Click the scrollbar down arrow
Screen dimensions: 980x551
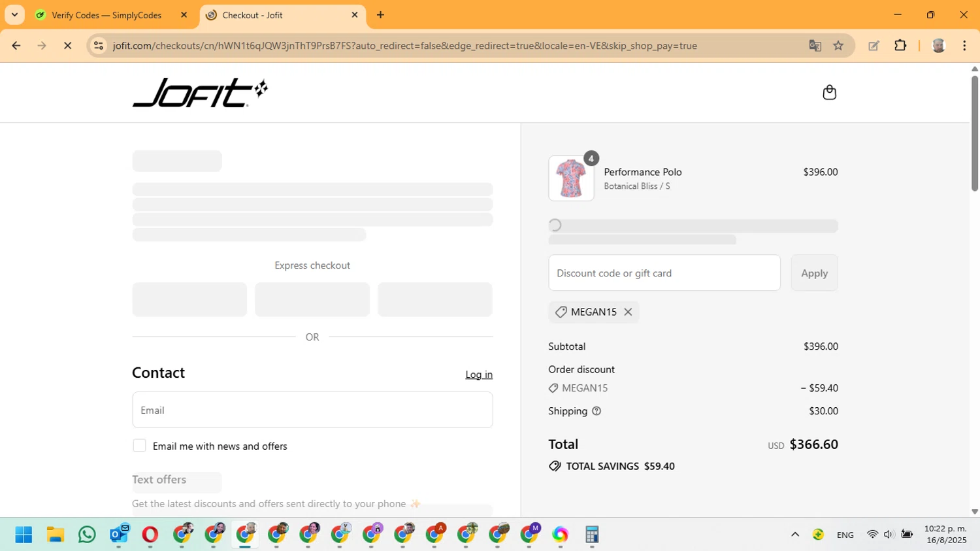pyautogui.click(x=974, y=512)
